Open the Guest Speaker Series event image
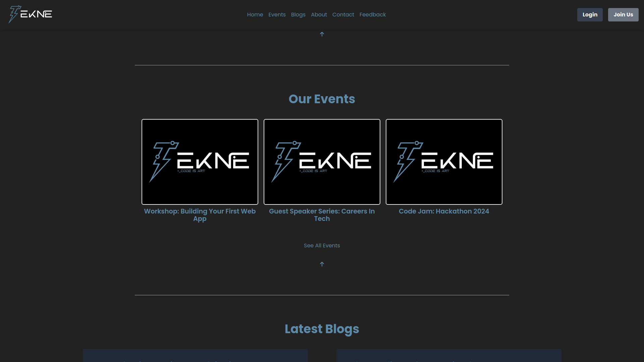Screen dimensions: 644x362 pos(322,162)
